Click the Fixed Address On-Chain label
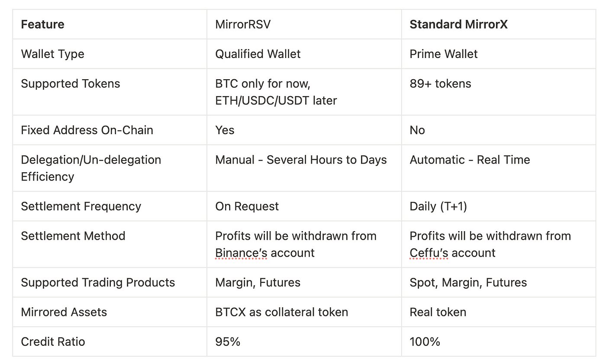This screenshot has height=364, width=606. pos(87,130)
